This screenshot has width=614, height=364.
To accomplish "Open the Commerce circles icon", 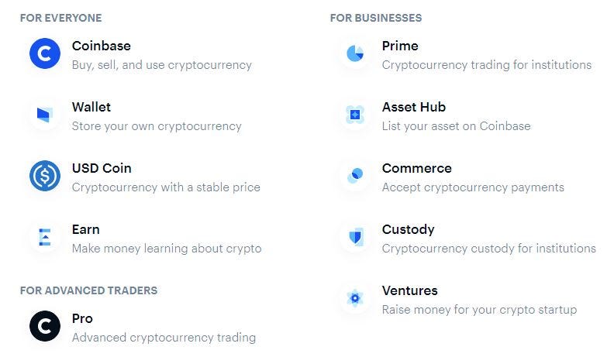I will (x=355, y=176).
